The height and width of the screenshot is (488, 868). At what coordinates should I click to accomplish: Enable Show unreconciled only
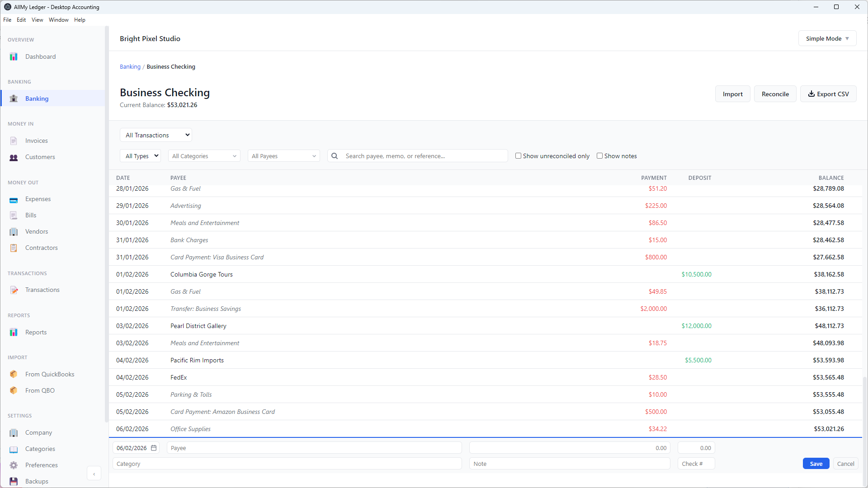[x=519, y=155]
